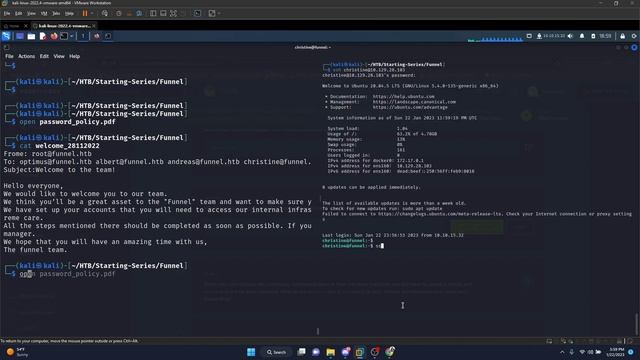Open Kali notifications bell icon
This screenshot has width=640, height=360.
(582, 36)
